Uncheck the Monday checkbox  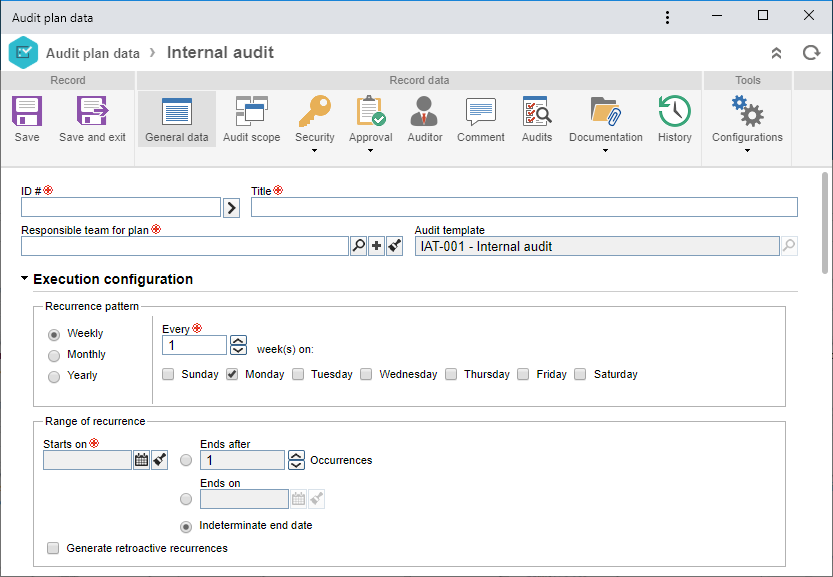click(x=232, y=374)
